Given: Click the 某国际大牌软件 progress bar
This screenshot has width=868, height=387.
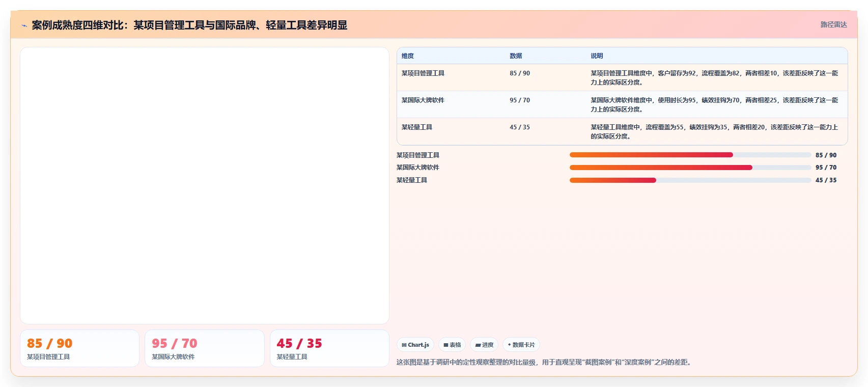Looking at the screenshot, I should (690, 168).
